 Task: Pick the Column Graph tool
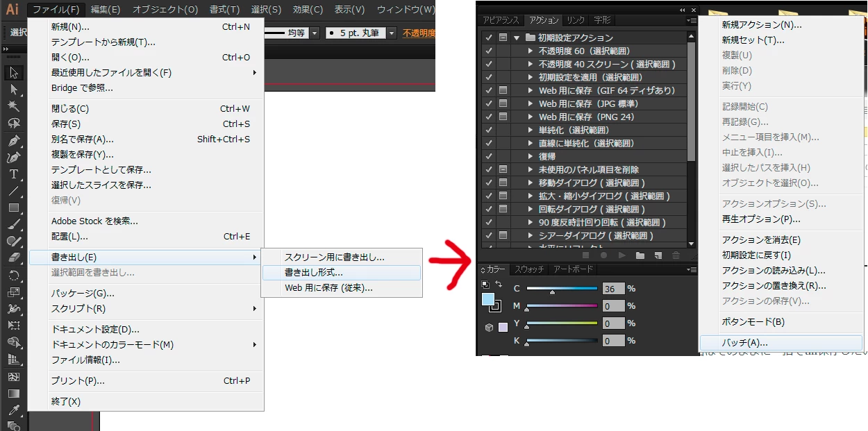[13, 360]
